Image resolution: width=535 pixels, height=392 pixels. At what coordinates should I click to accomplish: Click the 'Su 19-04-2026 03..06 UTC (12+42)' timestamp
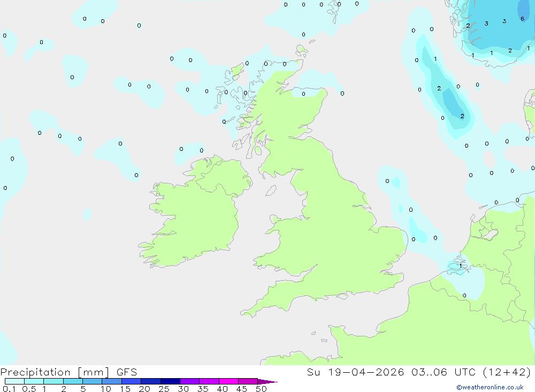pyautogui.click(x=419, y=372)
